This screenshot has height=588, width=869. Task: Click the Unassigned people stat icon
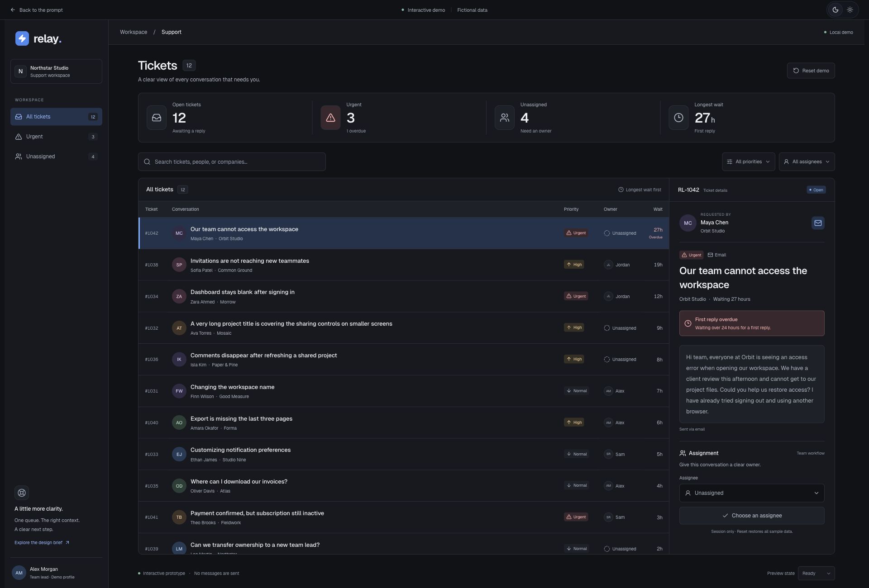[x=505, y=118]
